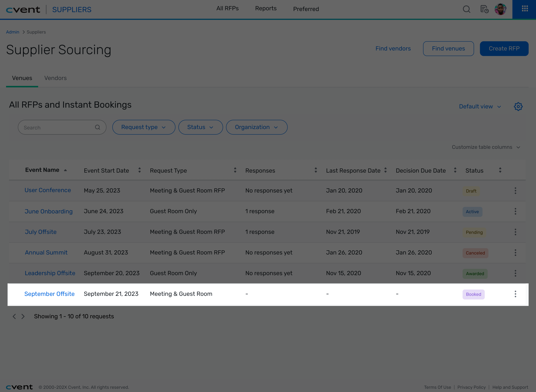Open User Conference event link
The image size is (536, 392).
[x=48, y=190]
